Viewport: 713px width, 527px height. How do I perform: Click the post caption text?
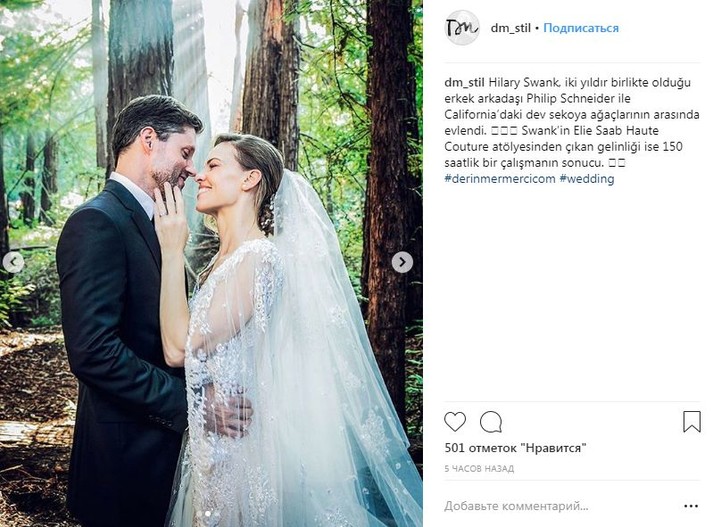[x=571, y=130]
